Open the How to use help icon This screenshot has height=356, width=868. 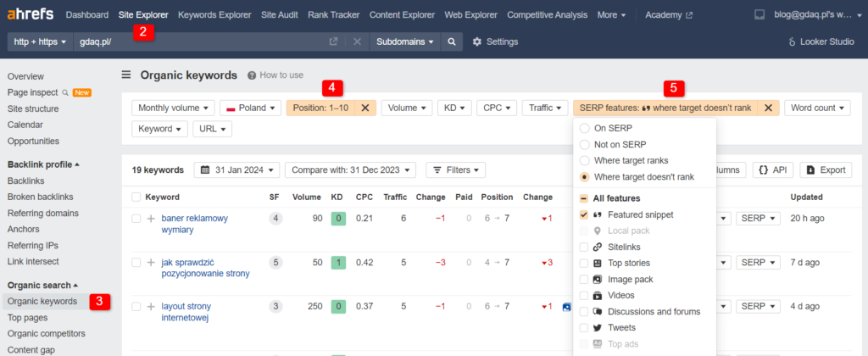[252, 75]
